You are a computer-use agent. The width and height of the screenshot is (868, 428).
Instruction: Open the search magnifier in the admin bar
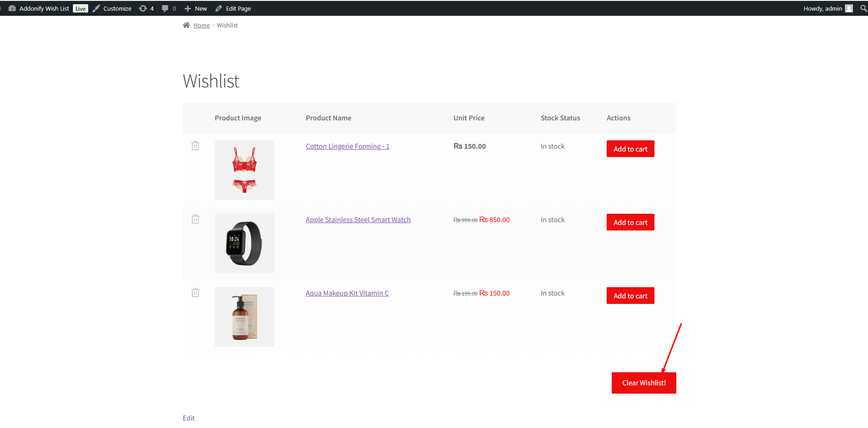(x=863, y=8)
